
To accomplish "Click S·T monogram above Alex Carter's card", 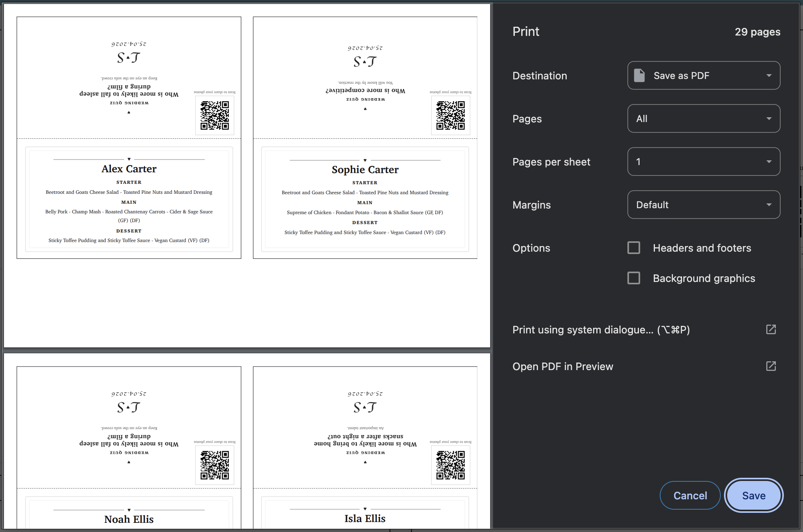I will 129,58.
